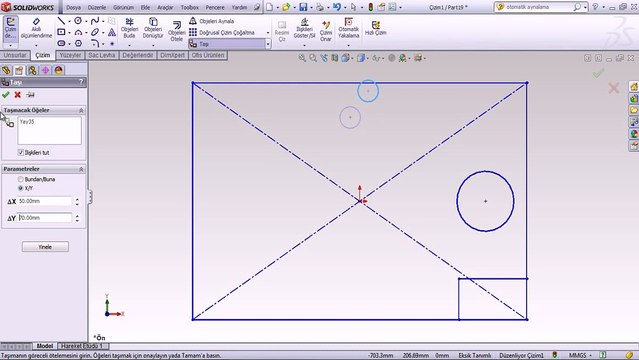Click the New document icon
This screenshot has width=639, height=360.
click(x=269, y=7)
